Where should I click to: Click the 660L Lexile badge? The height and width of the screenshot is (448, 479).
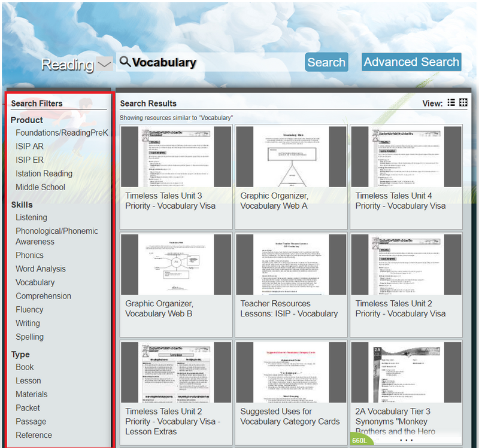pyautogui.click(x=360, y=440)
